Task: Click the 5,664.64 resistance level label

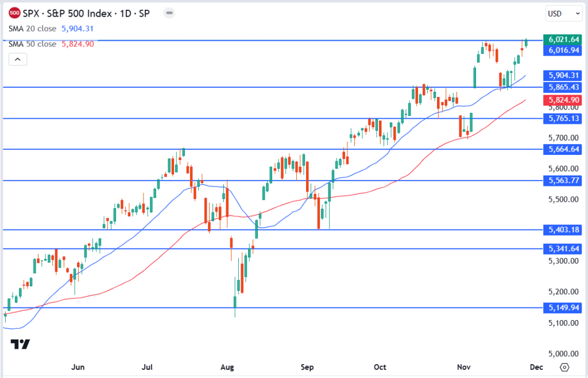Action: pos(563,149)
